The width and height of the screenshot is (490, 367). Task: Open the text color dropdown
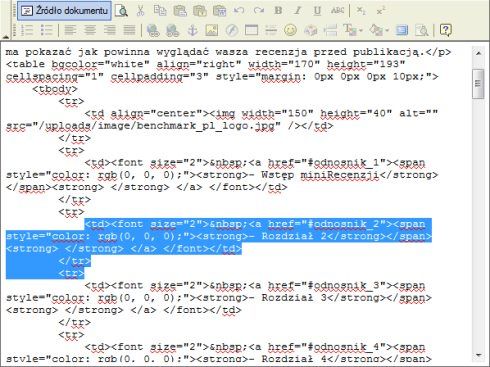click(x=353, y=30)
